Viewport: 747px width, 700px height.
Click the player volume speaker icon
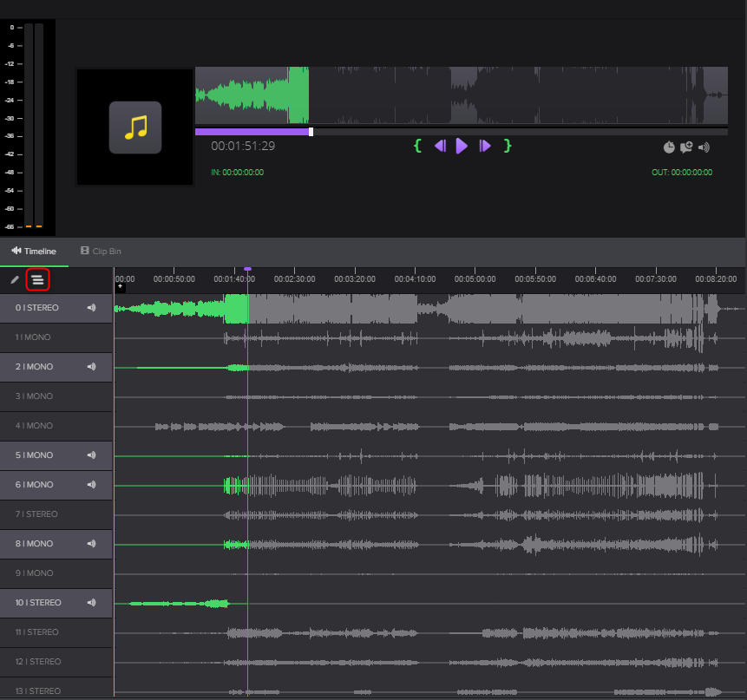[704, 147]
